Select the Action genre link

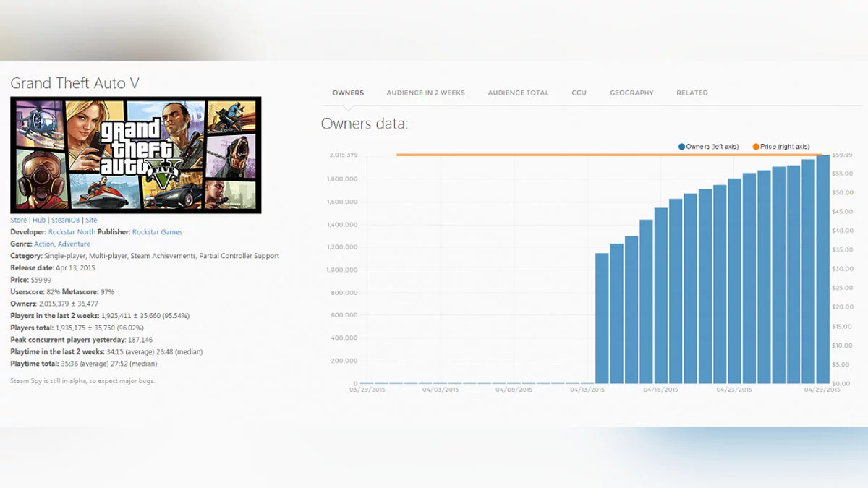click(43, 244)
